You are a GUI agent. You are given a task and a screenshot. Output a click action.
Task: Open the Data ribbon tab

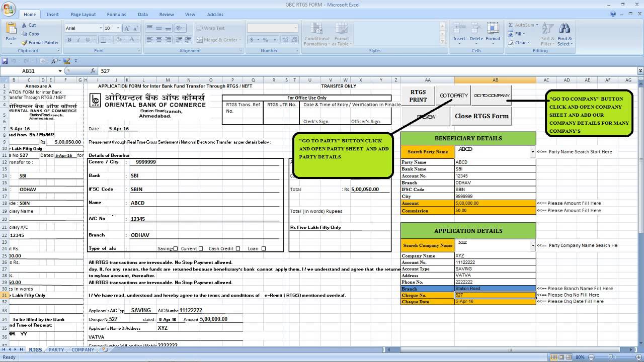pyautogui.click(x=143, y=15)
